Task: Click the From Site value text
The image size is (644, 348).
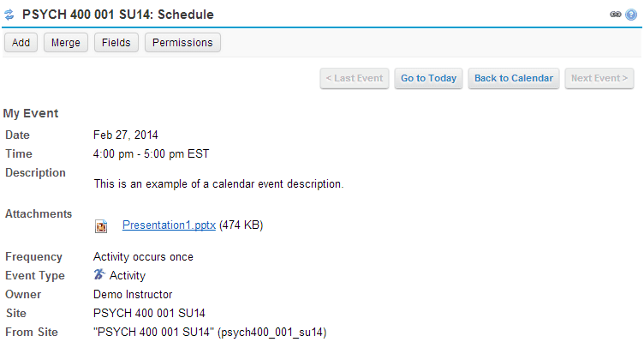Action: coord(210,332)
